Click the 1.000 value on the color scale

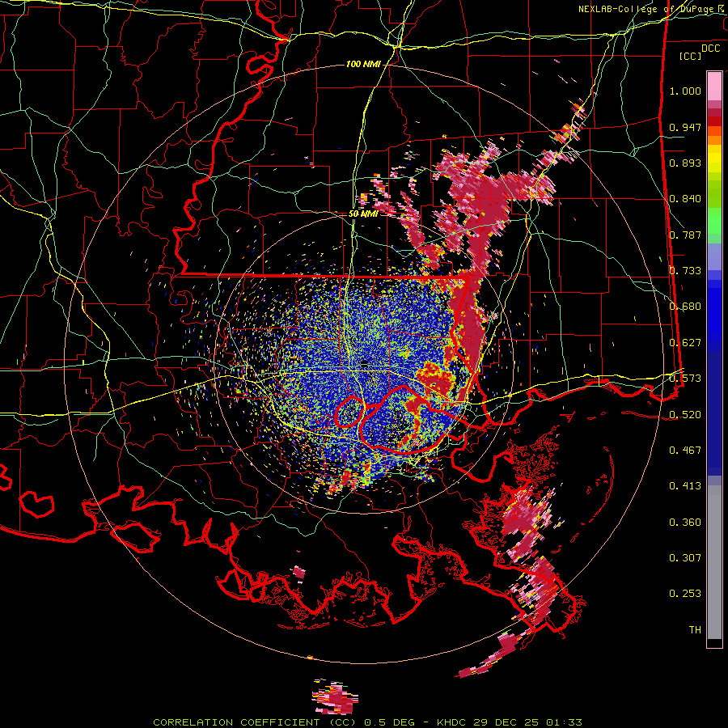(685, 91)
